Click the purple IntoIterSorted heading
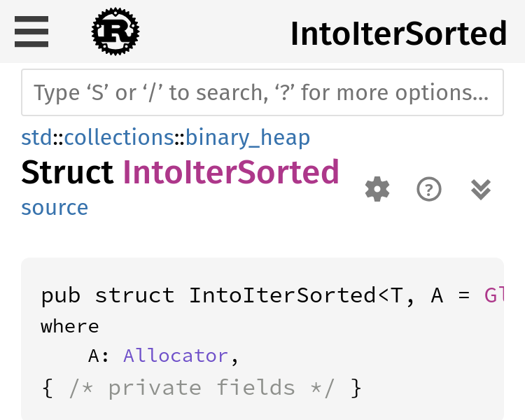525x420 pixels. click(231, 173)
